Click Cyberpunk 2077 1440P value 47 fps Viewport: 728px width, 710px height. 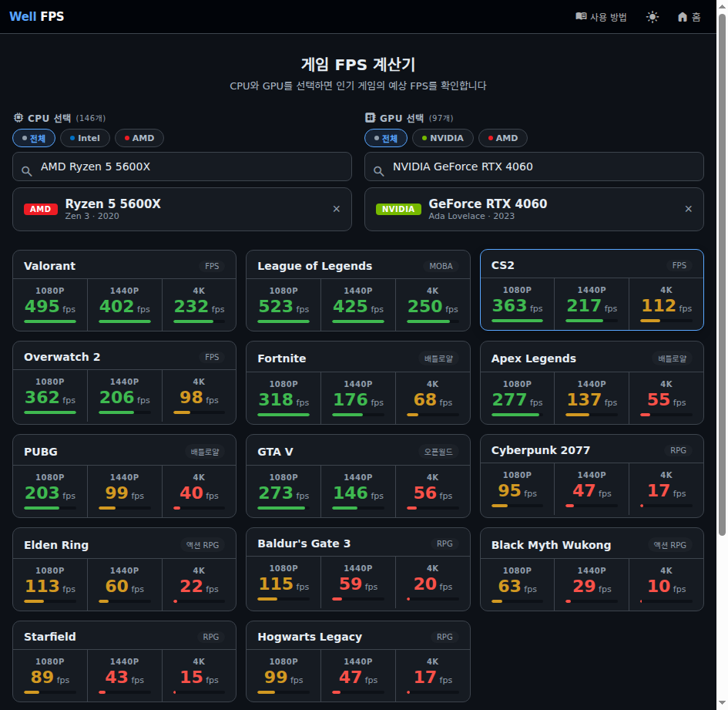[592, 491]
